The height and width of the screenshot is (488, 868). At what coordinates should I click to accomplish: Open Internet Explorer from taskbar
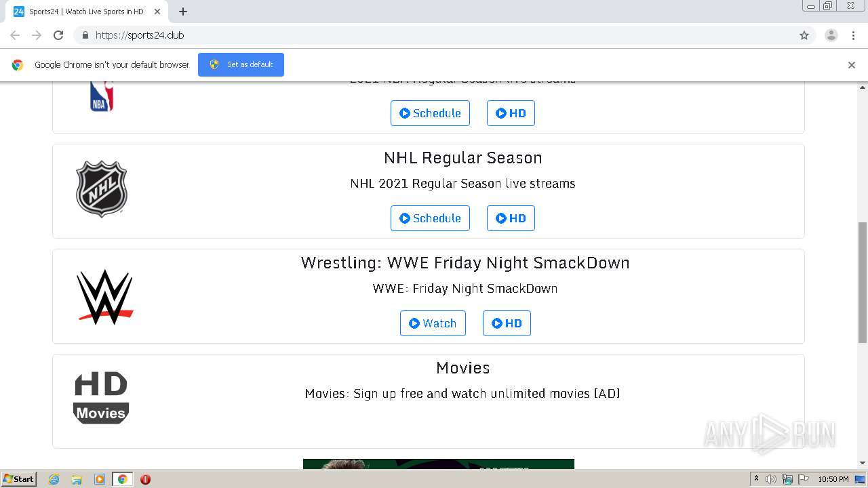54,479
